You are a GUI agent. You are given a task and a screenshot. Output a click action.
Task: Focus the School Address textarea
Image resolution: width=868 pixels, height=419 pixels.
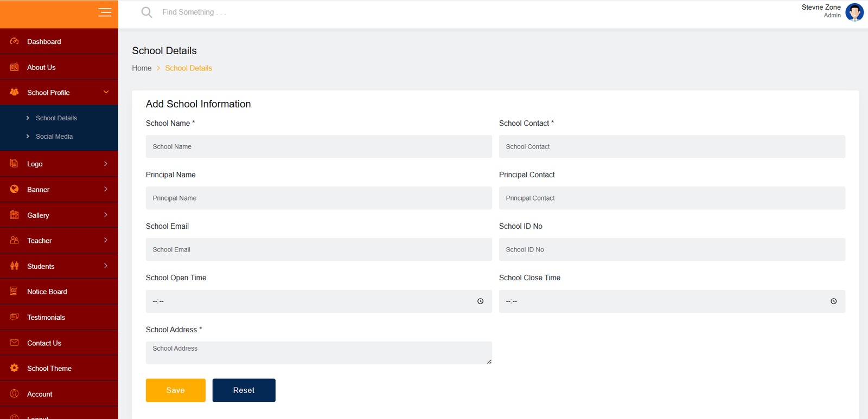[x=319, y=353]
